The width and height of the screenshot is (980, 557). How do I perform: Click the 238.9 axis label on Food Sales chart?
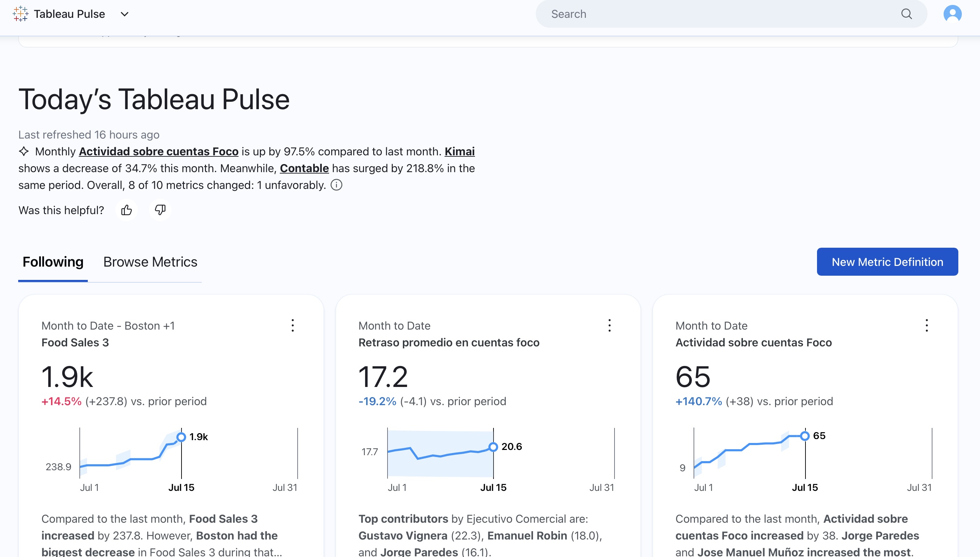click(x=58, y=467)
